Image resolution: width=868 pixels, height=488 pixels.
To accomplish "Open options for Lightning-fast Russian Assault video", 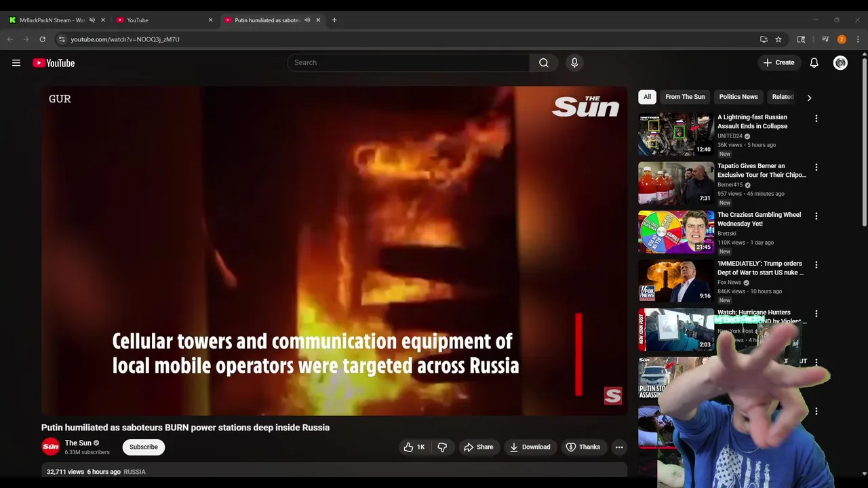I will (x=816, y=118).
